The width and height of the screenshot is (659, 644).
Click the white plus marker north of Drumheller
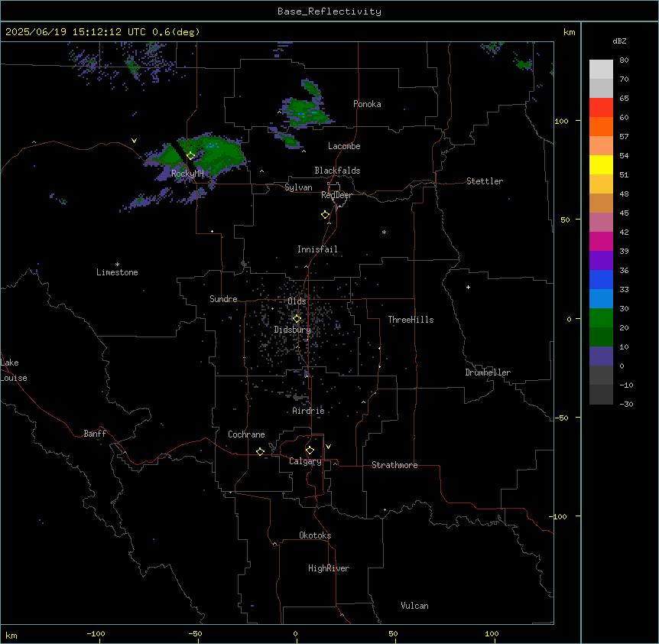click(468, 287)
